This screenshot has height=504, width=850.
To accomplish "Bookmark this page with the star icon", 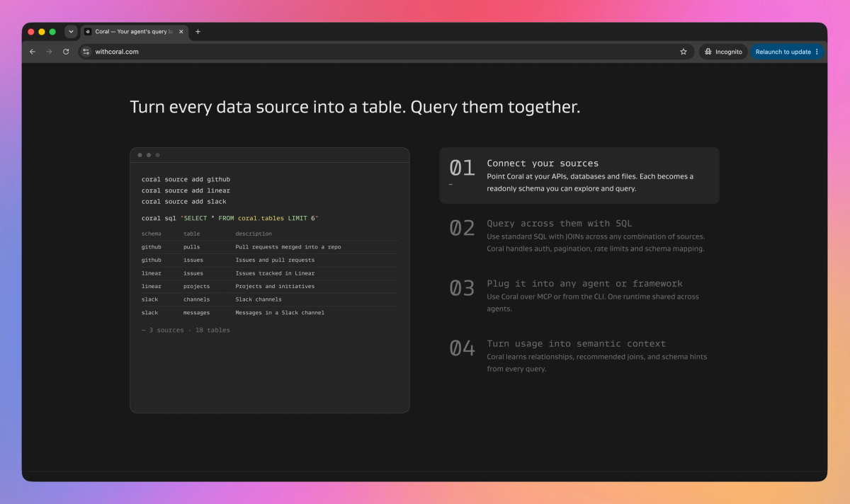I will click(684, 52).
